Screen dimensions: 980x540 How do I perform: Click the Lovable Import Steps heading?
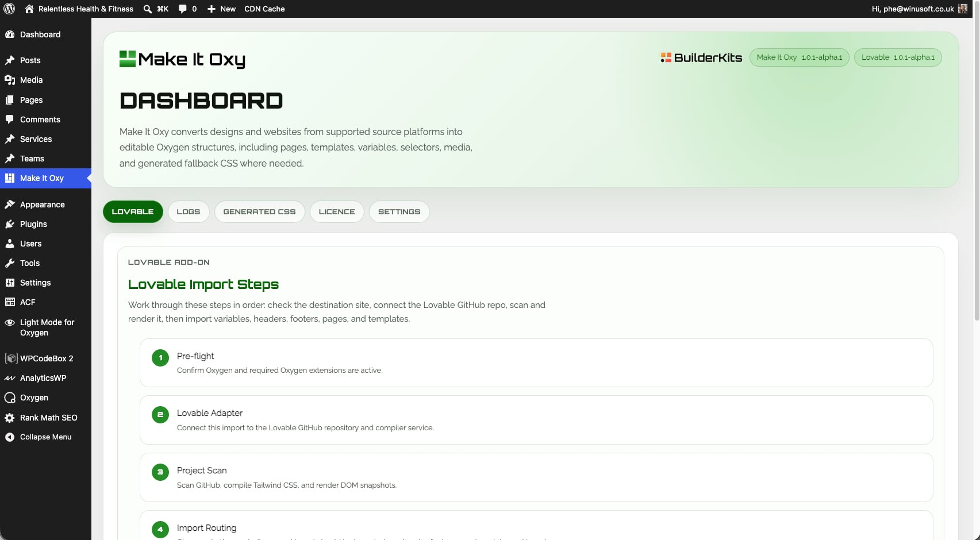point(203,284)
